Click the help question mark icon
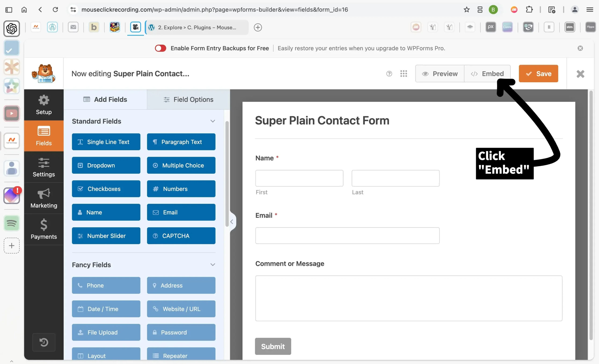Viewport: 599px width, 364px height. pyautogui.click(x=389, y=74)
